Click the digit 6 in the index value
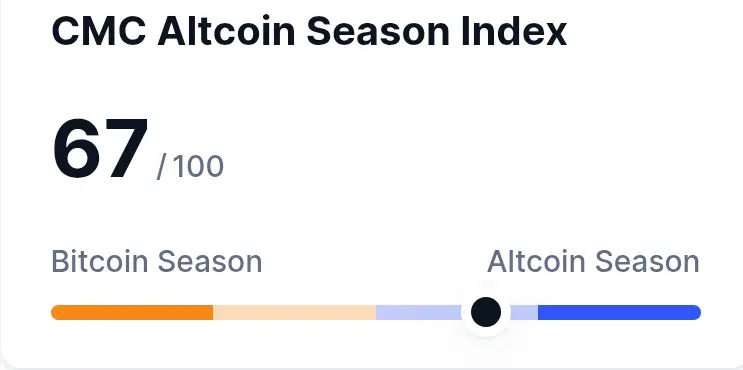 tap(75, 149)
